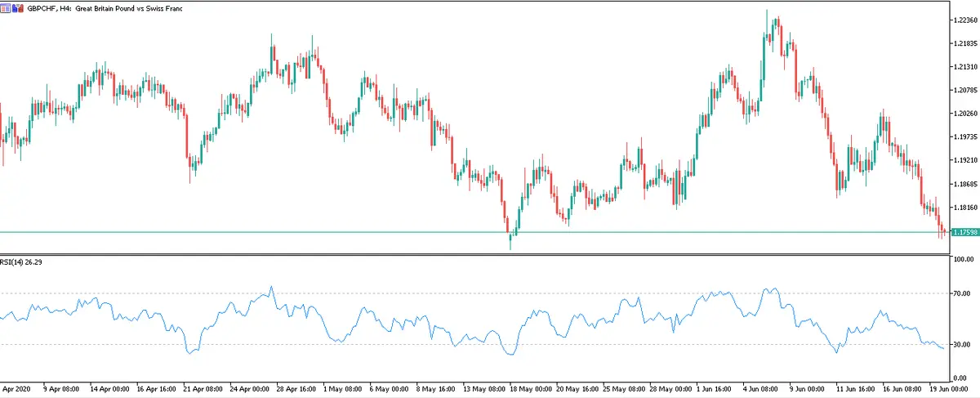This screenshot has height=398, width=980.
Task: Click the RSI 30.00 oversold level label
Action: point(964,344)
